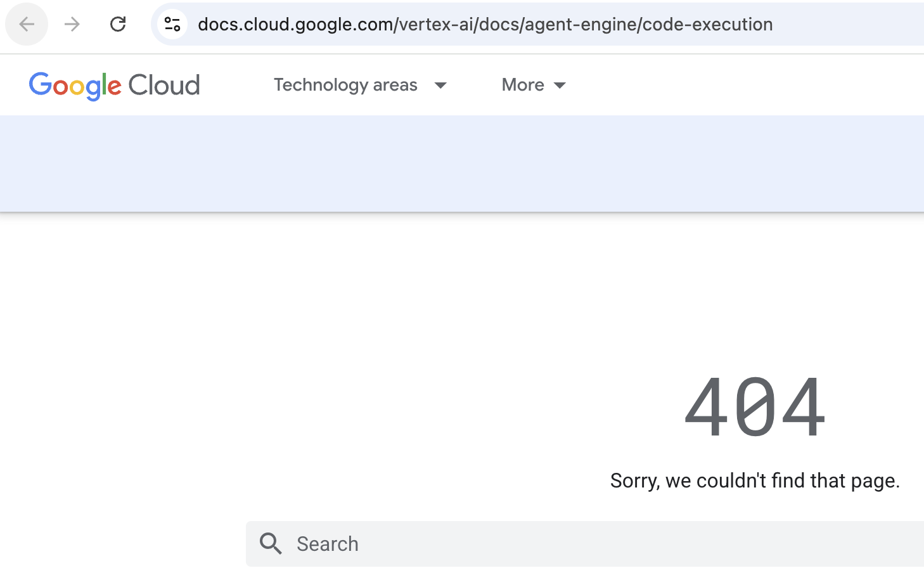Click the colorful Google wordmark

pyautogui.click(x=75, y=86)
